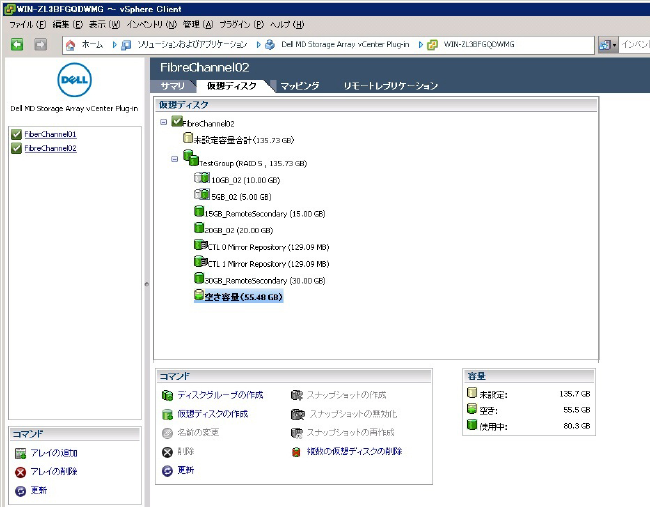The width and height of the screenshot is (650, 507).
Task: Click the delete multiple virtual disks icon
Action: click(x=296, y=452)
